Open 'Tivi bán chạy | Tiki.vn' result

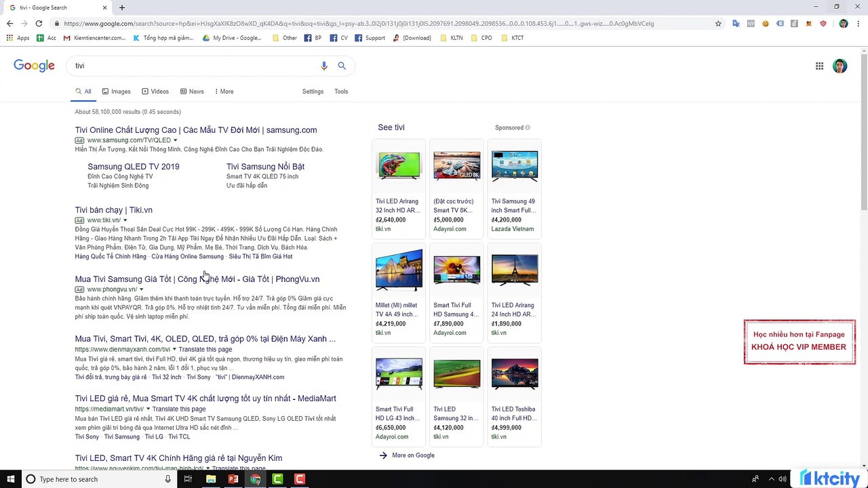coord(114,210)
